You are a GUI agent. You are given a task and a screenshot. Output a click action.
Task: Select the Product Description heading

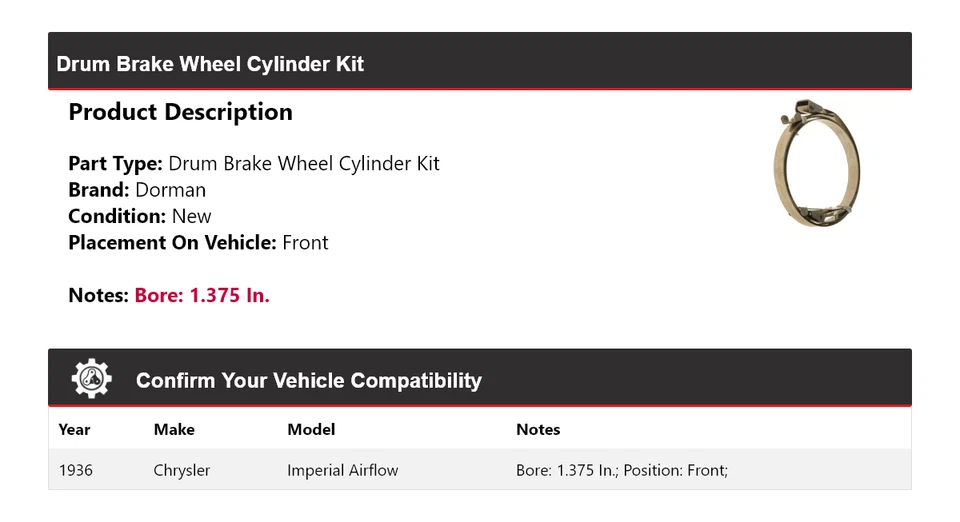click(180, 112)
